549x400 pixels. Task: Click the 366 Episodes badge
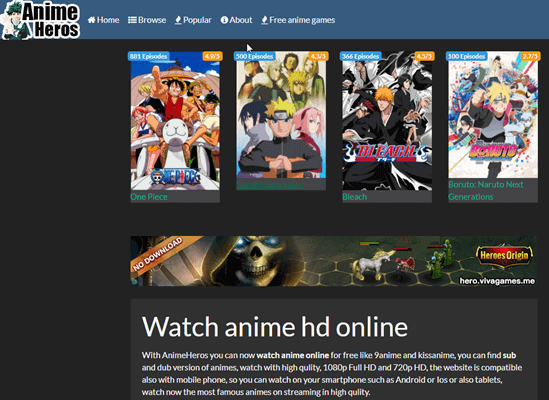click(361, 56)
